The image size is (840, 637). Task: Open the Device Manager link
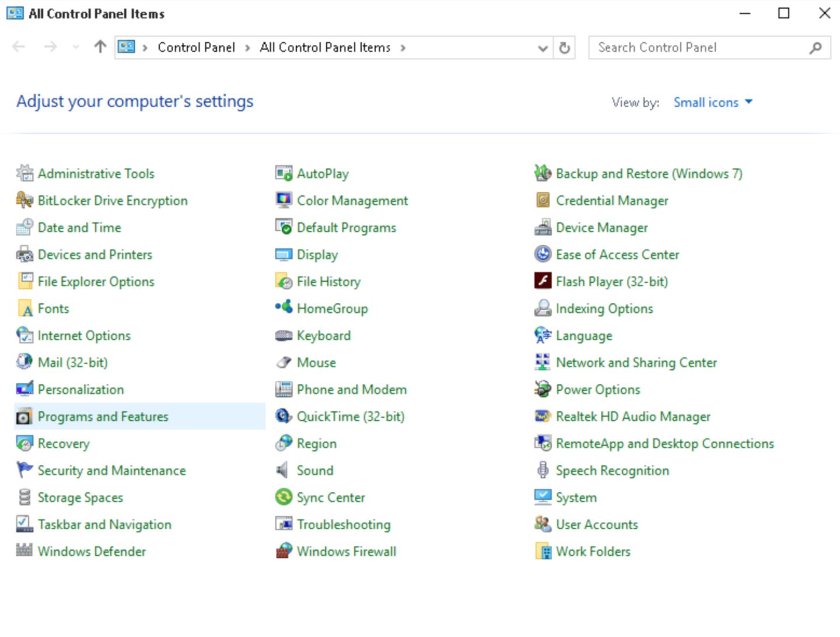602,228
